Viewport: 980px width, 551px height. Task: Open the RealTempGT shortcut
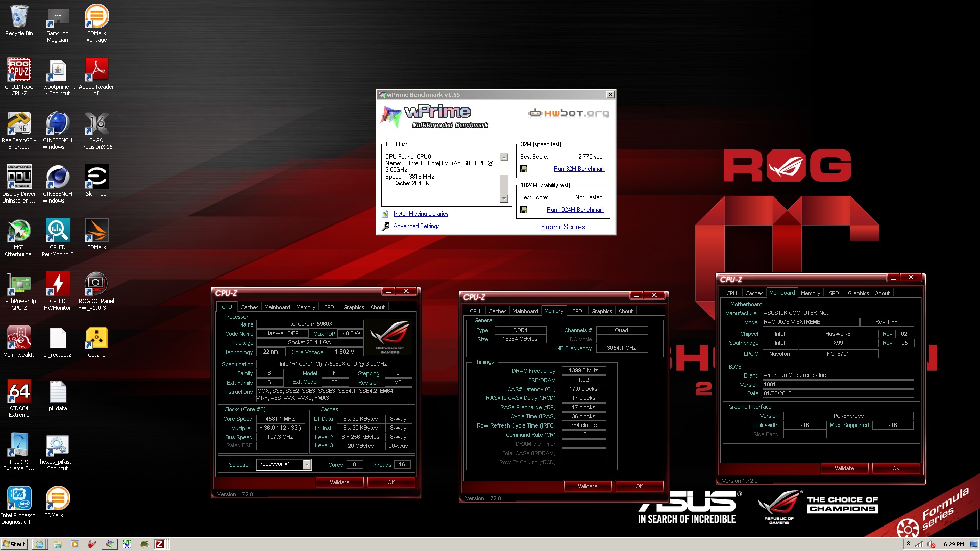pyautogui.click(x=19, y=131)
